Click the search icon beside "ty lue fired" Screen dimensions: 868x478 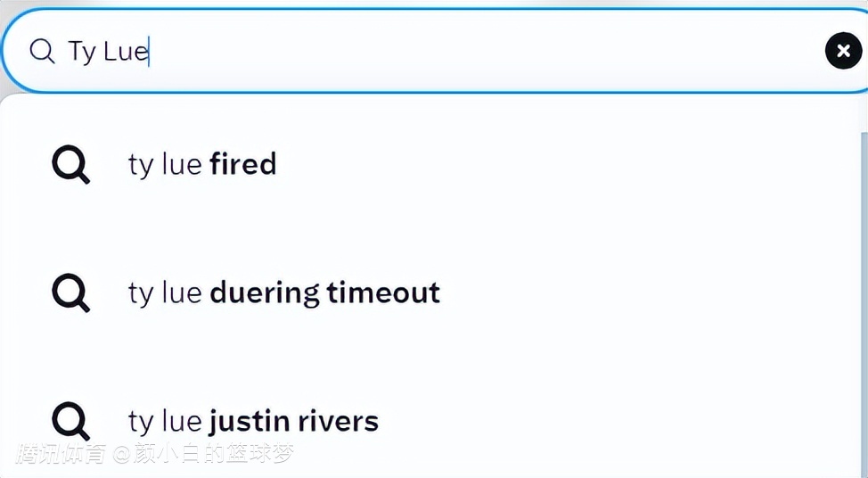click(70, 164)
